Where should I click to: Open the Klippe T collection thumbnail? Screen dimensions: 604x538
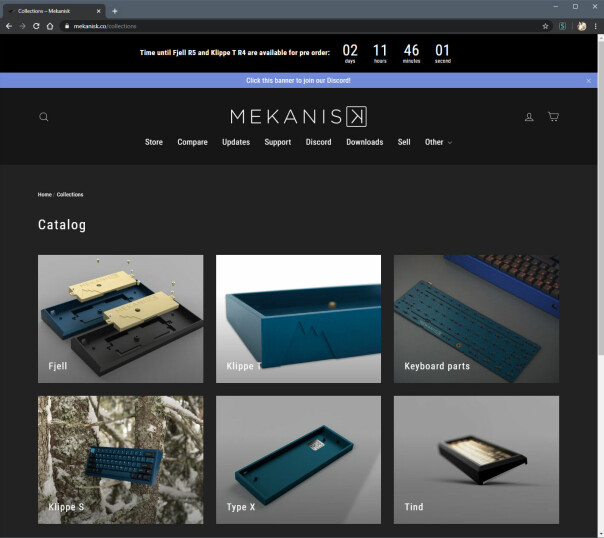(x=299, y=319)
